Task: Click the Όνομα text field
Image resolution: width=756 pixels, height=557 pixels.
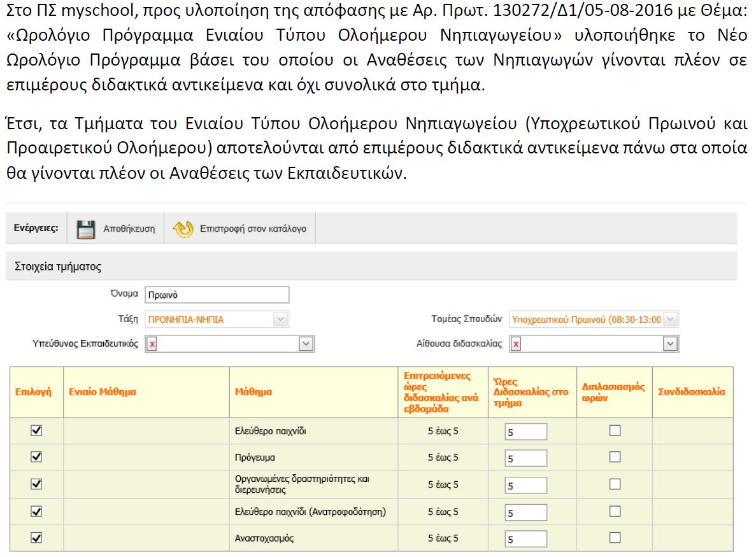Action: (x=217, y=295)
